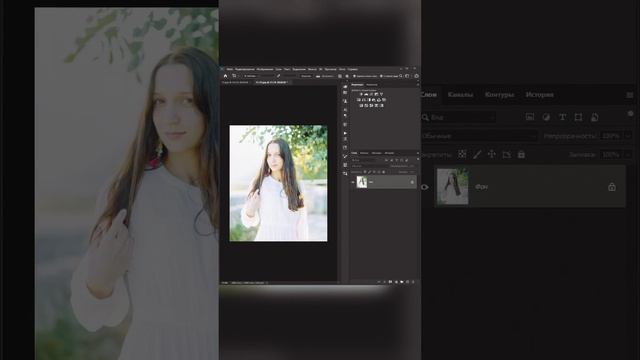
Task: Toggle artboard nesting lock in enlarged panel
Action: (x=507, y=154)
